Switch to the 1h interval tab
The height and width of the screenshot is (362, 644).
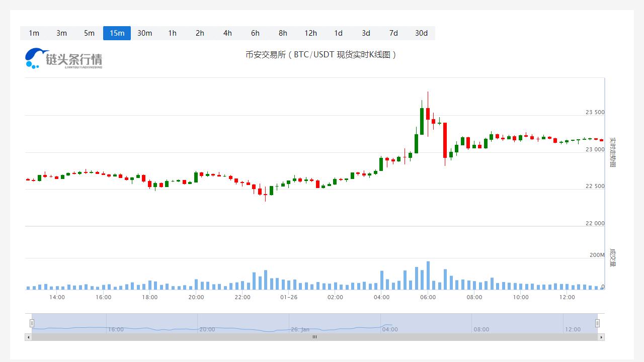(172, 33)
